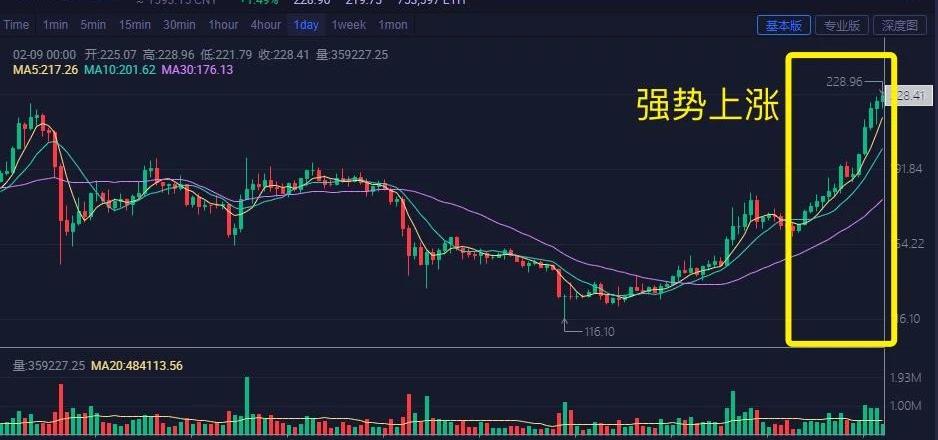Switch to the 1mon interval
The image size is (938, 440).
393,25
